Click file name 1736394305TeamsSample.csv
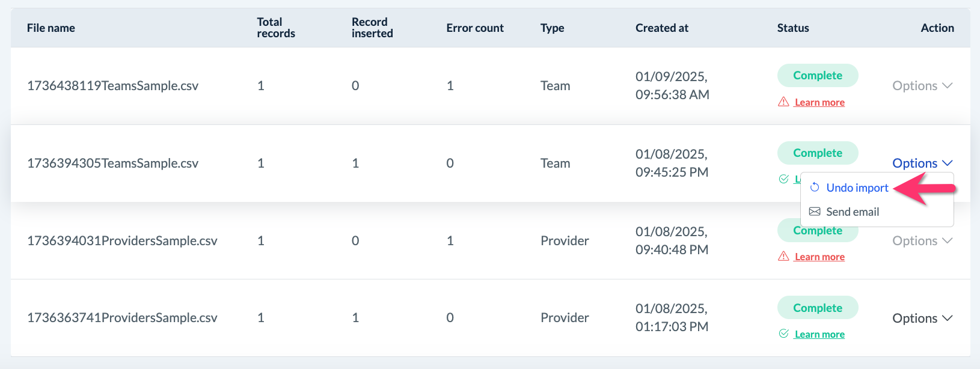 click(x=112, y=163)
